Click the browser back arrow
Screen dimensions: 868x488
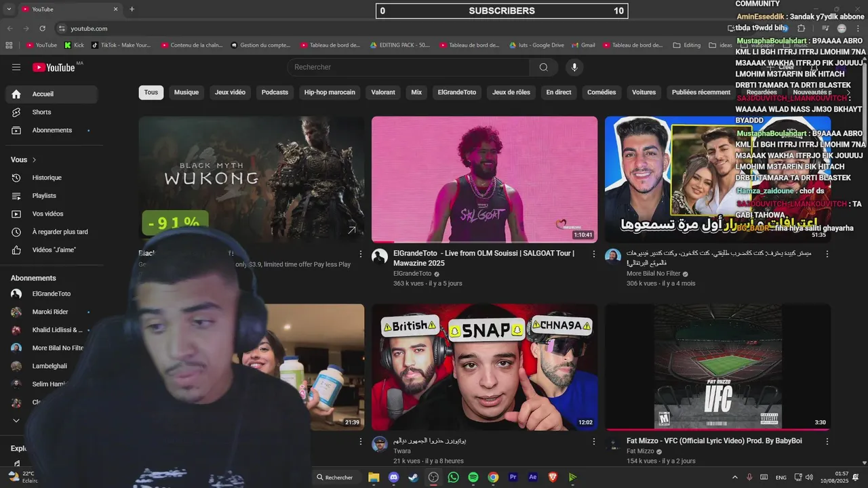click(10, 28)
